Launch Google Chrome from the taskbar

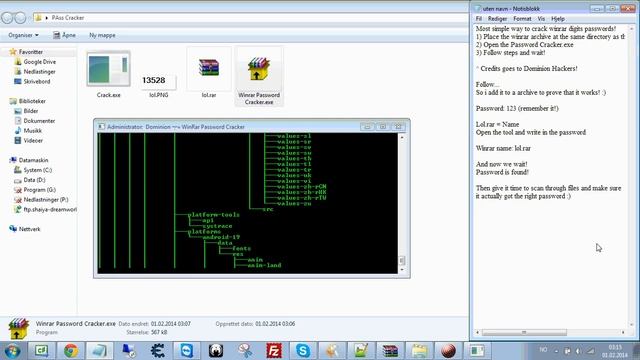(x=71, y=351)
